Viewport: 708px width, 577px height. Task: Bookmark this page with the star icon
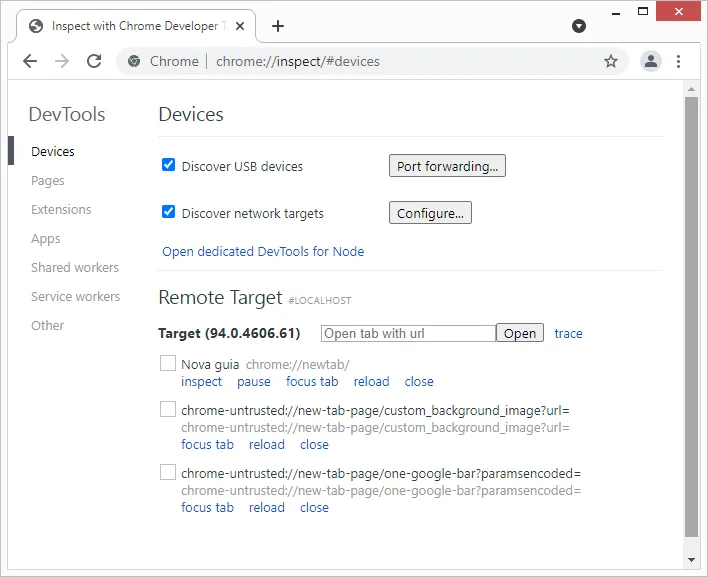coord(611,61)
